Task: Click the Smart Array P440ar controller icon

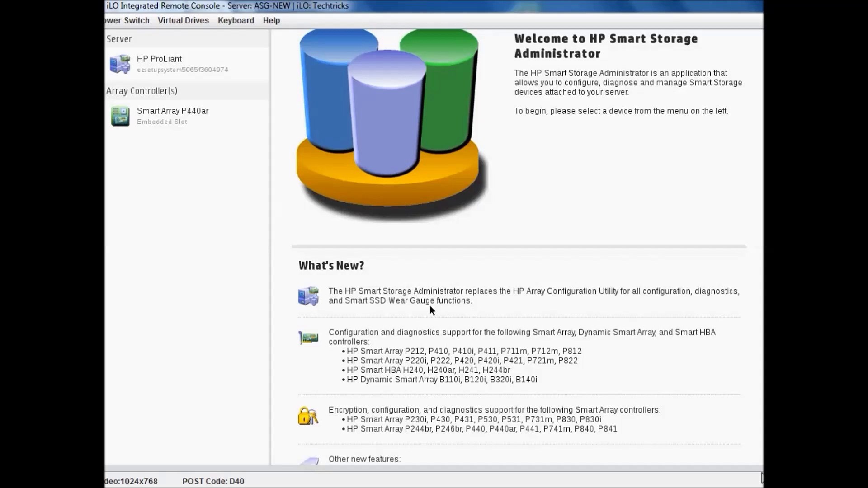Action: pyautogui.click(x=120, y=116)
